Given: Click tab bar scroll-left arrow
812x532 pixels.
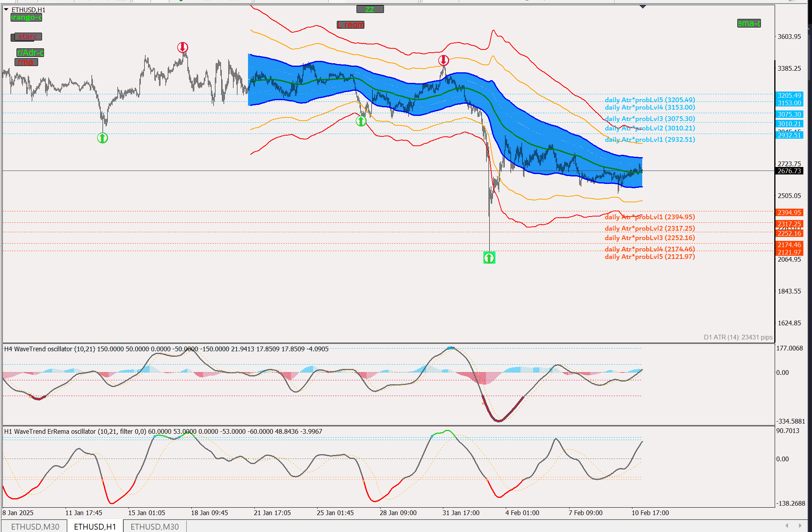Looking at the screenshot, I should pyautogui.click(x=787, y=526).
